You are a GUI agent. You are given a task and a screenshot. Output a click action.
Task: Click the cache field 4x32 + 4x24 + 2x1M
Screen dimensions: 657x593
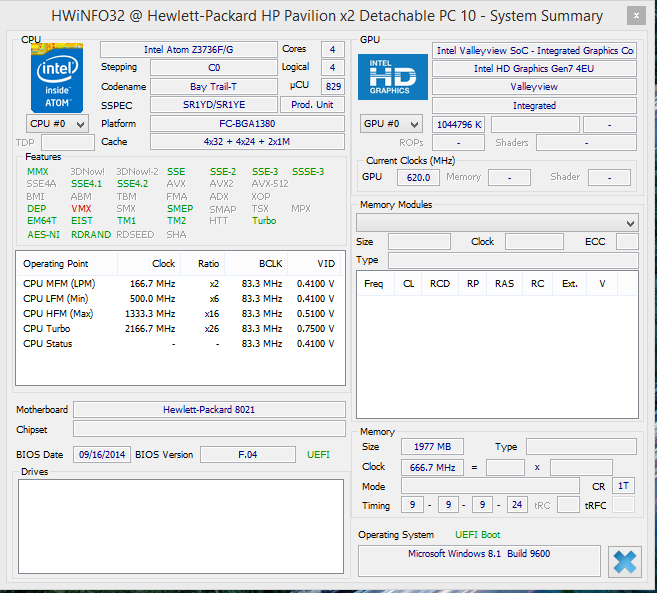click(247, 142)
